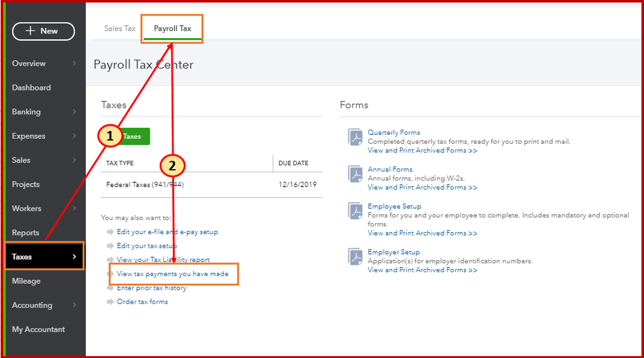Viewport: 644px width, 358px height.
Task: Click arrow bullet beside Order tax forms
Action: pyautogui.click(x=110, y=302)
